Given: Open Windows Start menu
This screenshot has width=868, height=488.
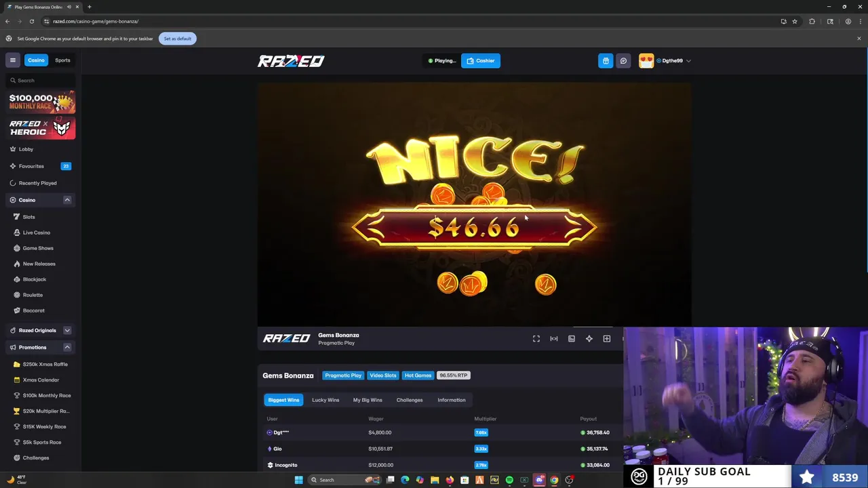Looking at the screenshot, I should click(x=298, y=480).
